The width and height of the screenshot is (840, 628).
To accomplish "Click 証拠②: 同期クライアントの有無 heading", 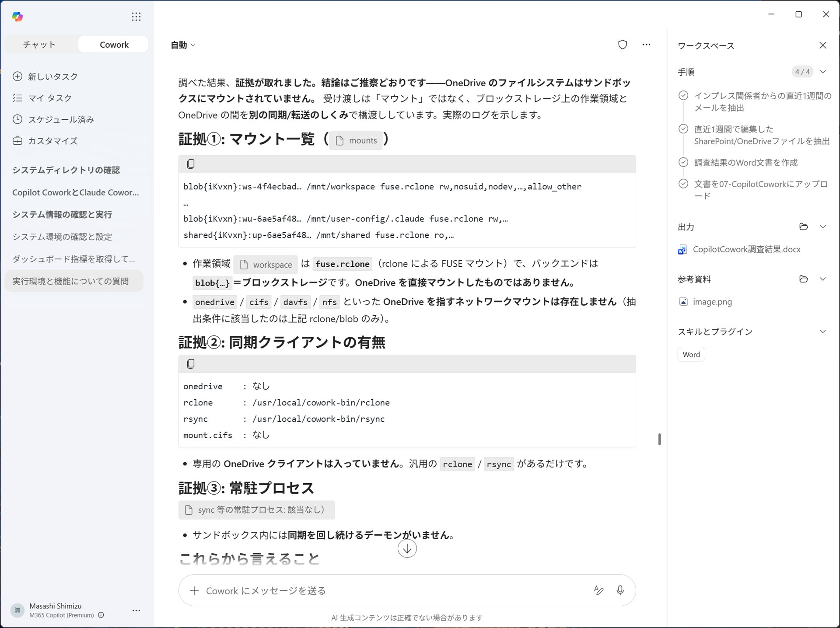I will tap(282, 342).
